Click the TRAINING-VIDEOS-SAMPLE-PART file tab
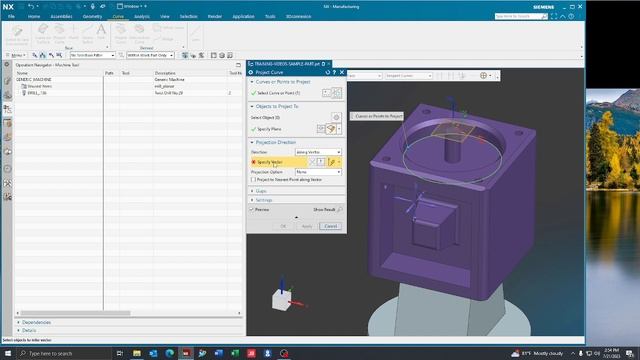The height and width of the screenshot is (360, 640). pyautogui.click(x=287, y=64)
